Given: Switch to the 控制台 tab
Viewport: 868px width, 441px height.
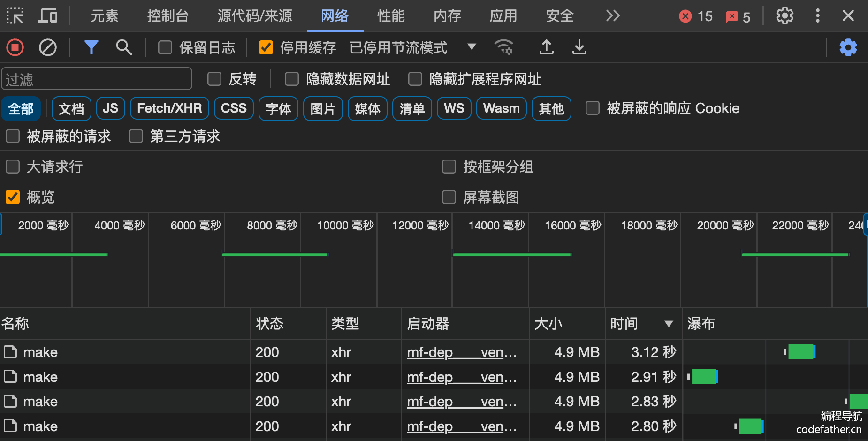Looking at the screenshot, I should click(x=168, y=16).
